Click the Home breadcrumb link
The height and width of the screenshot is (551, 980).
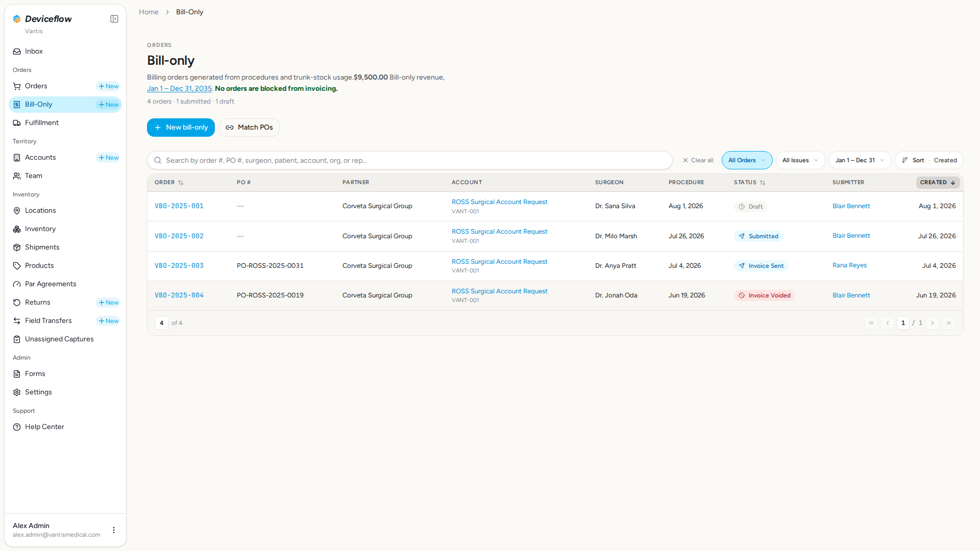(149, 12)
